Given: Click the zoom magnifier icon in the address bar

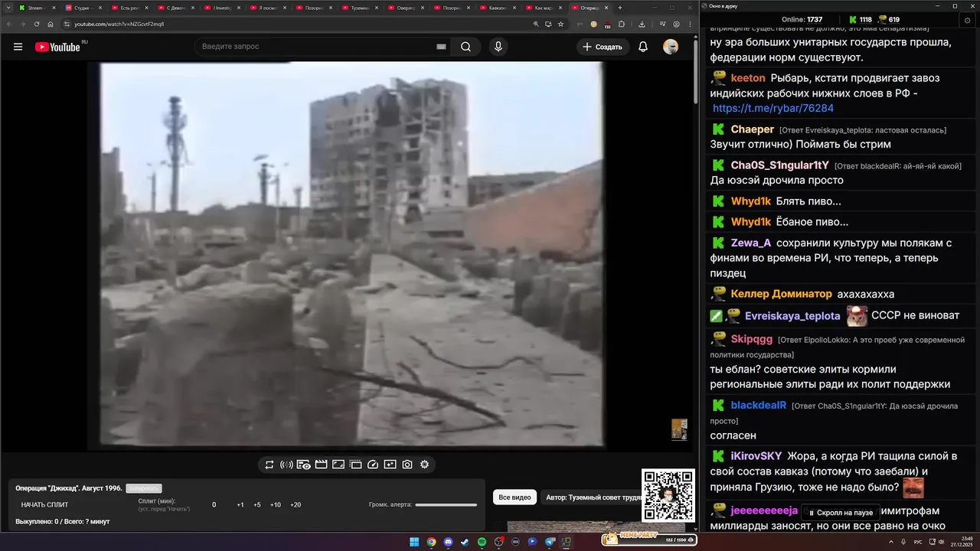Looking at the screenshot, I should point(536,24).
